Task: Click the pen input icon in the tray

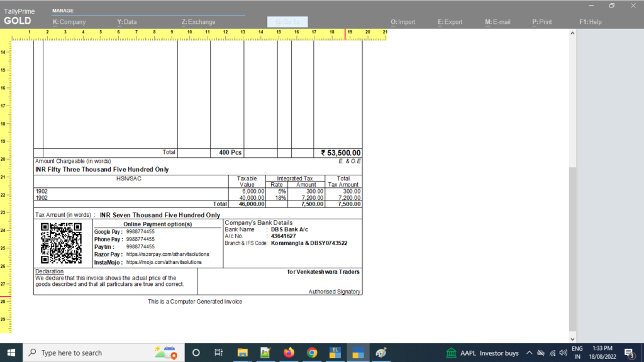Action: [540, 352]
